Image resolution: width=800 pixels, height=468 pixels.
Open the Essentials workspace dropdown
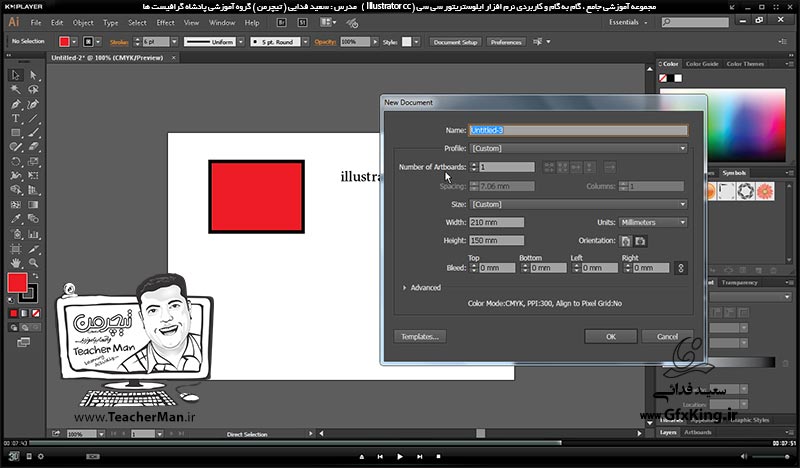click(x=628, y=22)
